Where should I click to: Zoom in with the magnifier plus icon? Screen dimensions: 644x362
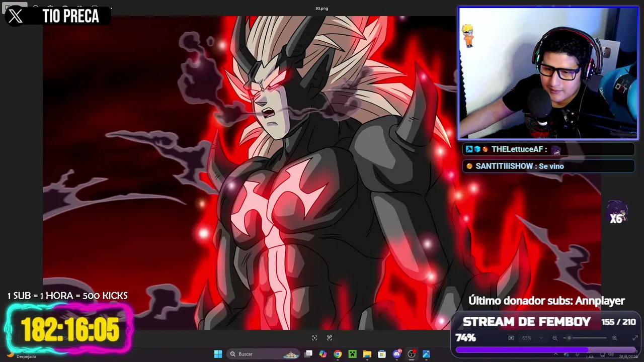pyautogui.click(x=614, y=338)
